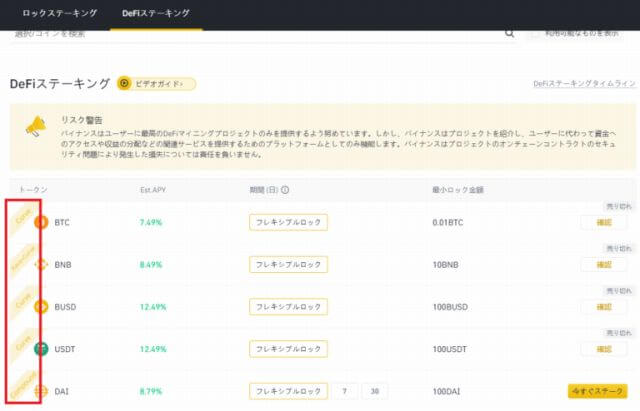Click the DAI coin icon
This screenshot has height=411, width=640.
click(x=41, y=391)
